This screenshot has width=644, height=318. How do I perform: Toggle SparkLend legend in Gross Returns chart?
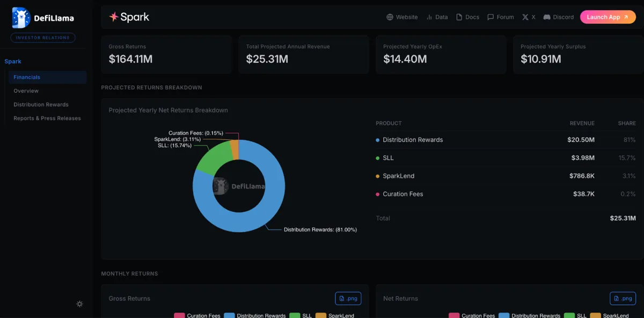point(335,315)
